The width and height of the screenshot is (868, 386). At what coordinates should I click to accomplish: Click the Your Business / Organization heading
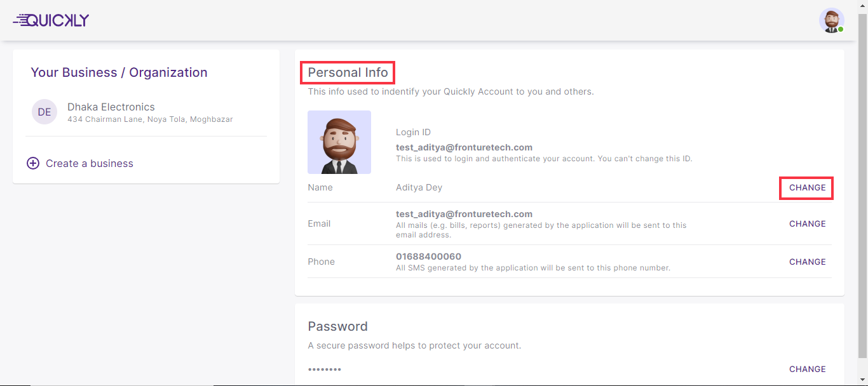(119, 72)
